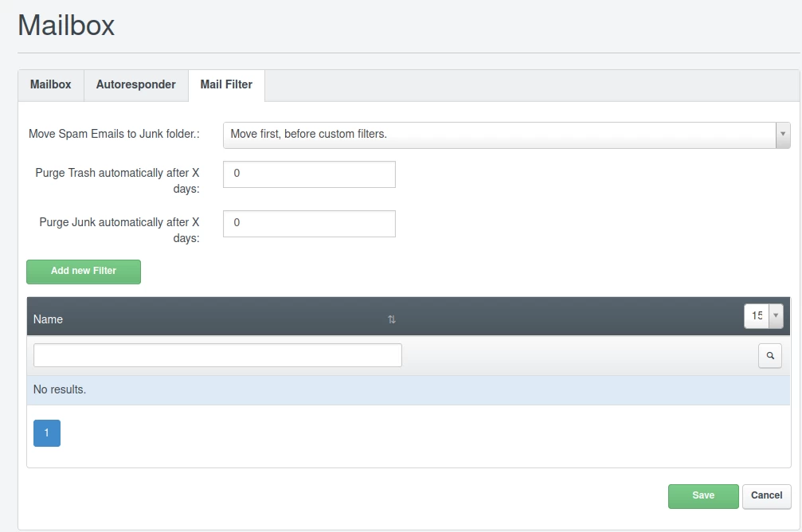
Task: Select the No results row
Action: click(408, 390)
